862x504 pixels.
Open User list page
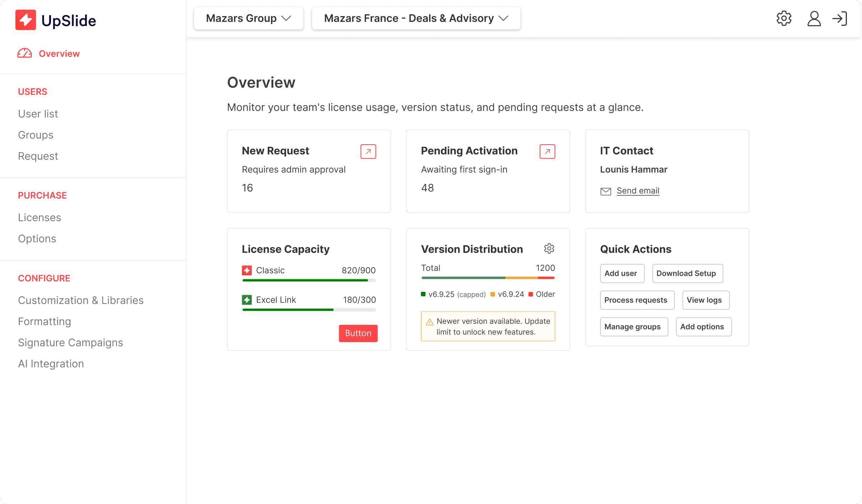click(38, 114)
